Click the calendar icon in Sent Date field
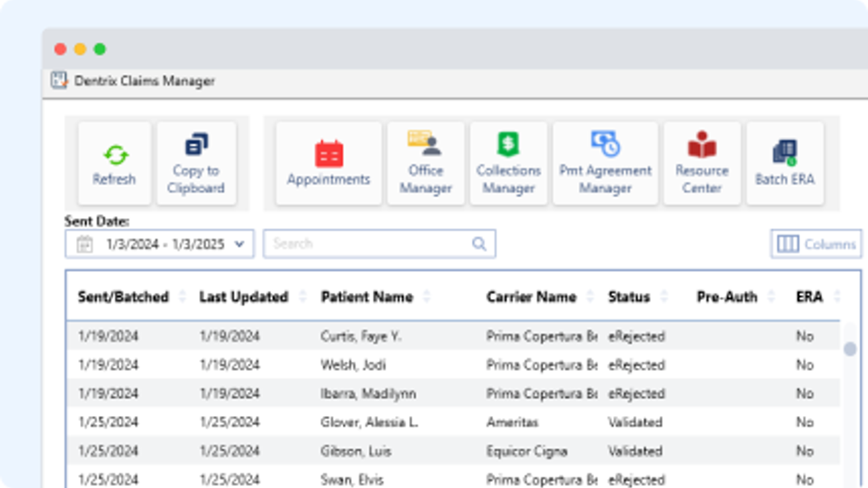This screenshot has width=868, height=488. click(85, 244)
